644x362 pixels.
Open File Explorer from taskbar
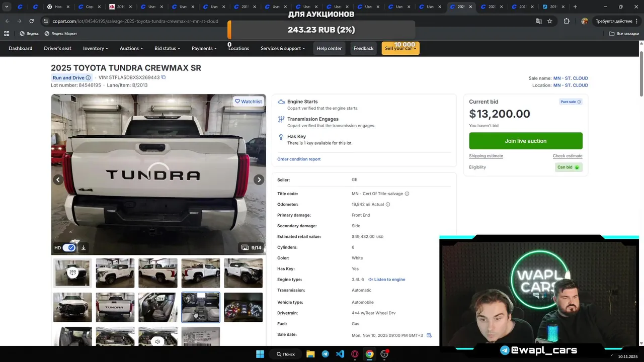click(310, 354)
